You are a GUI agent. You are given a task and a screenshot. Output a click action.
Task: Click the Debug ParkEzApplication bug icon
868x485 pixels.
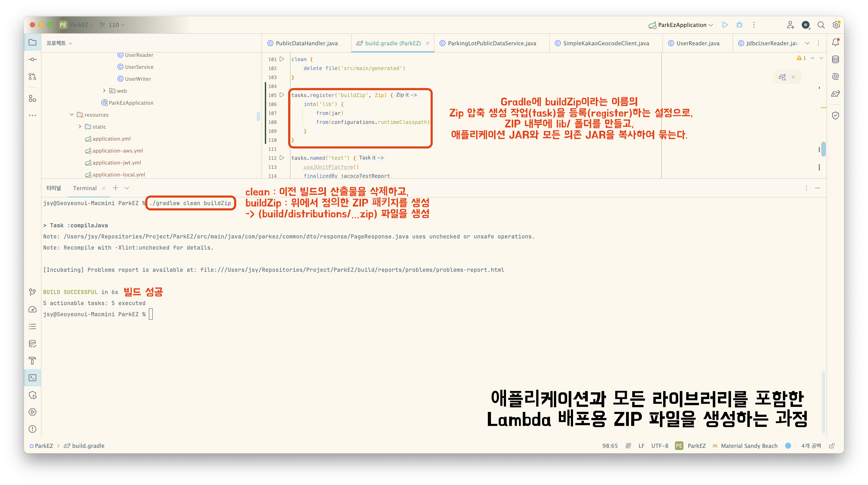tap(739, 25)
